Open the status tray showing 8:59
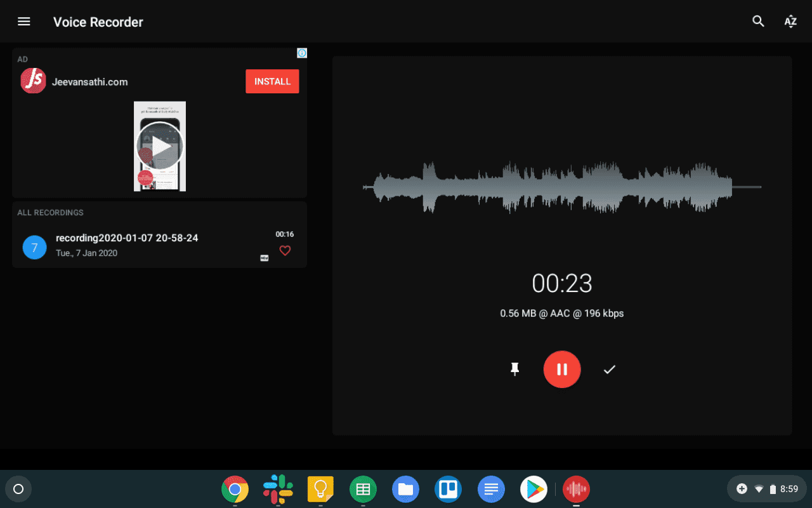 pos(766,488)
